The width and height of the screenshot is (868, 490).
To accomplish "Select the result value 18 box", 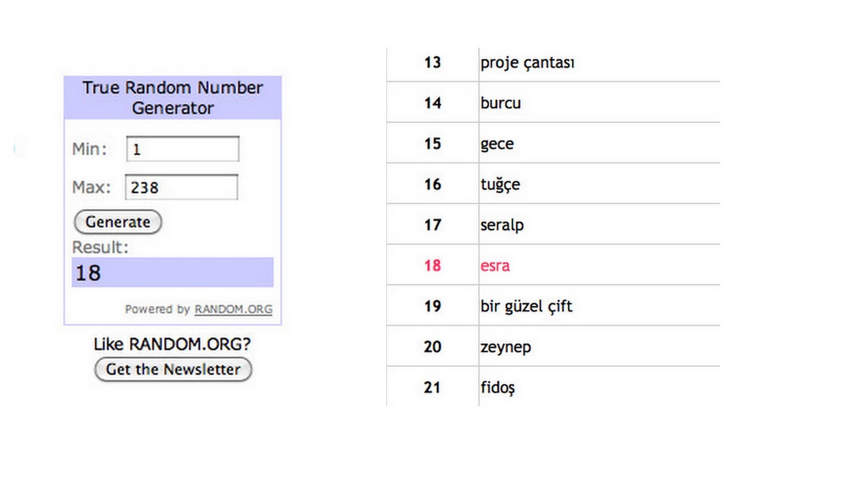I will tap(173, 272).
